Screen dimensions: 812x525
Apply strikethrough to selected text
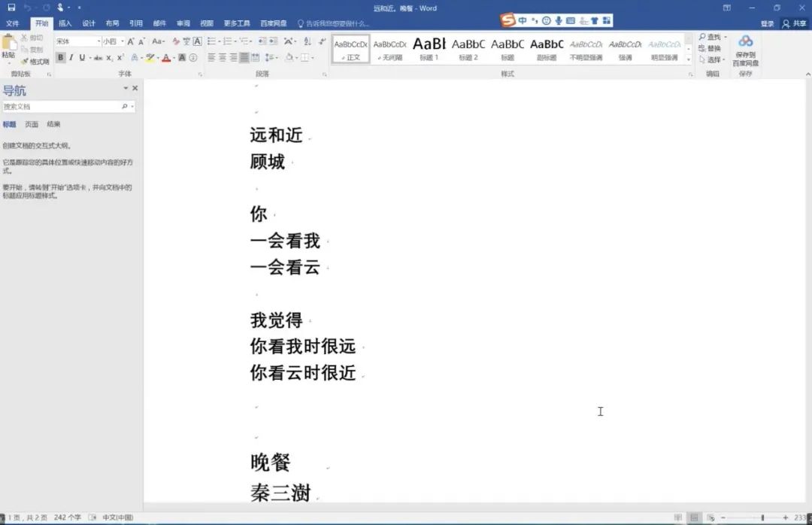[x=98, y=57]
